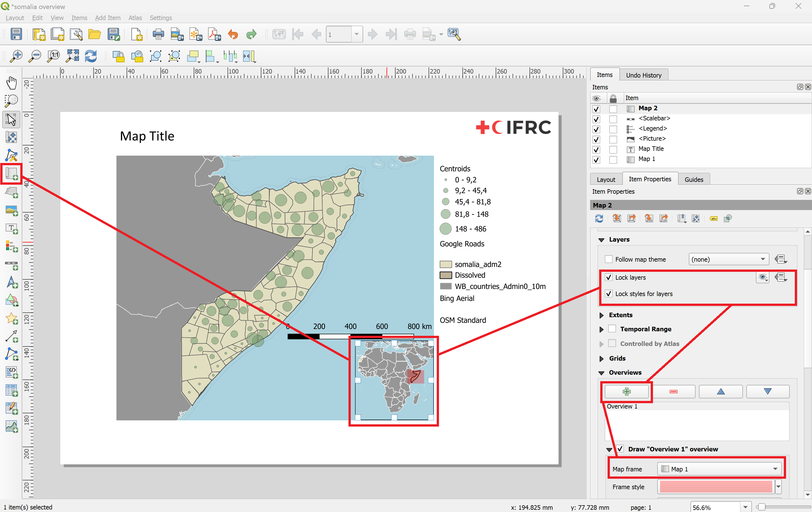Viewport: 812px width, 512px height.
Task: Select the Add Label tool
Action: (x=12, y=228)
